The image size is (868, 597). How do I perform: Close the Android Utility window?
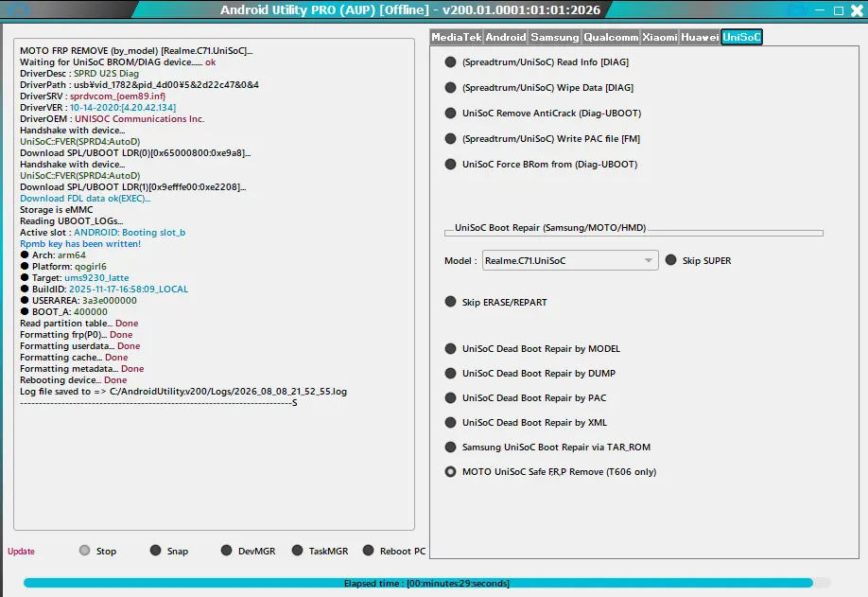(x=857, y=10)
